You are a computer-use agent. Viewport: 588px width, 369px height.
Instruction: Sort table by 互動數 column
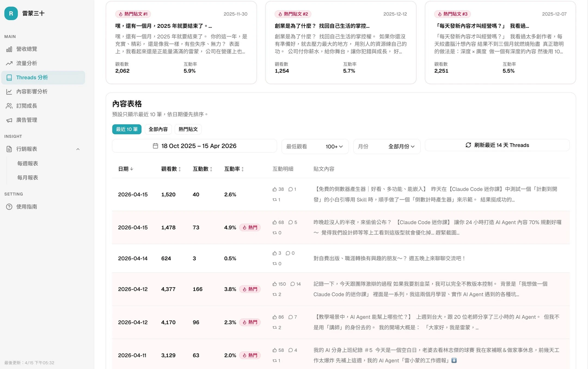tap(203, 169)
